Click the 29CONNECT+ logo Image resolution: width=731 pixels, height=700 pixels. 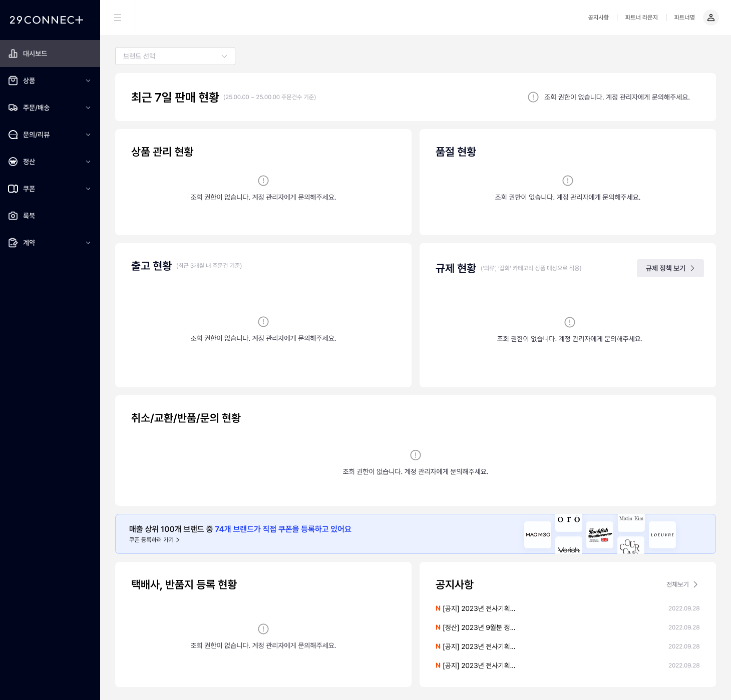click(x=47, y=20)
